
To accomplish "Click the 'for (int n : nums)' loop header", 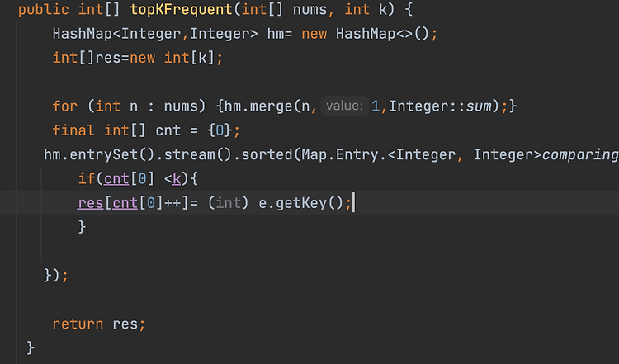I will tap(129, 106).
